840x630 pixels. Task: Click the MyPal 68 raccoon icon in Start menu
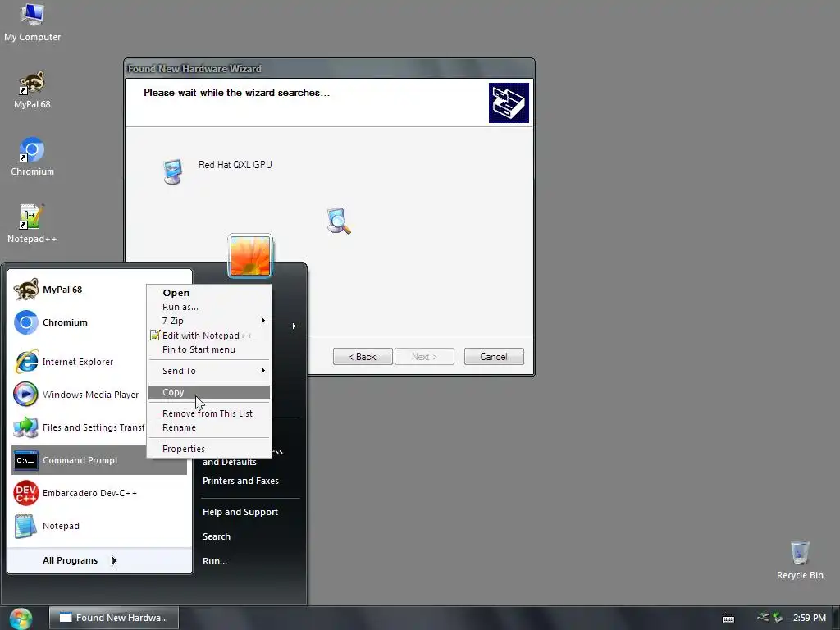coord(25,290)
